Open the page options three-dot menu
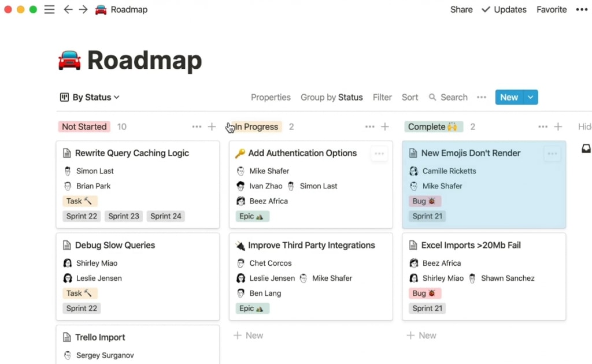This screenshot has width=592, height=364. 582,10
